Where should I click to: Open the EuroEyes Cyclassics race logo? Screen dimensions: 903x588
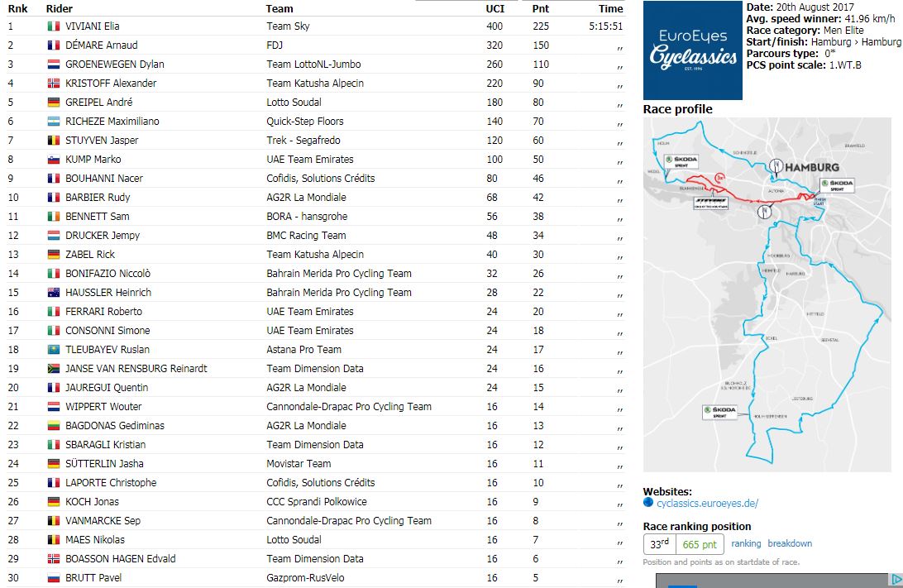pyautogui.click(x=693, y=50)
